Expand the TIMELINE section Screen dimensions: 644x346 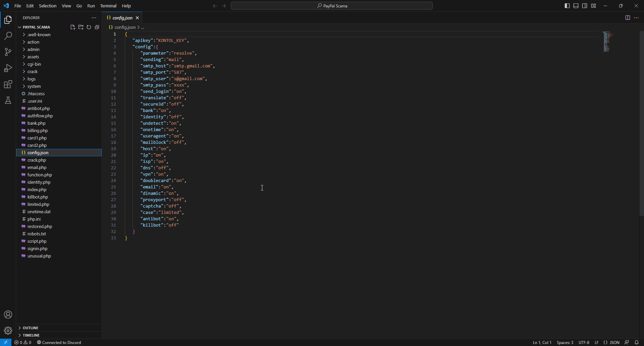[31, 335]
